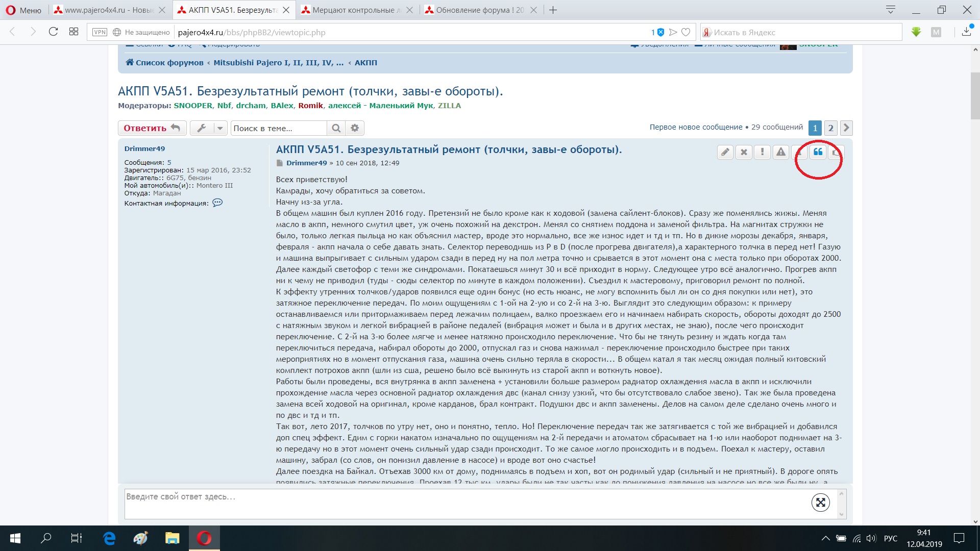
Task: Open moderator SNOOPER profile link
Action: [x=193, y=106]
